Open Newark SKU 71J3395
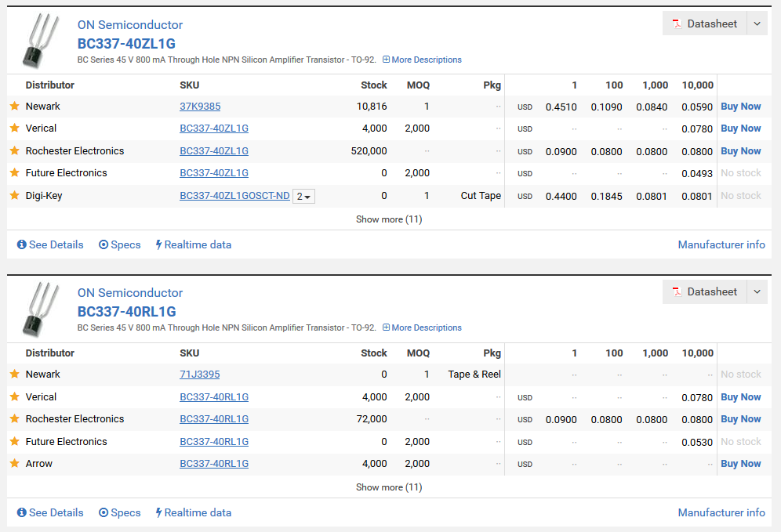Viewport: 781px width, 532px height. point(200,374)
